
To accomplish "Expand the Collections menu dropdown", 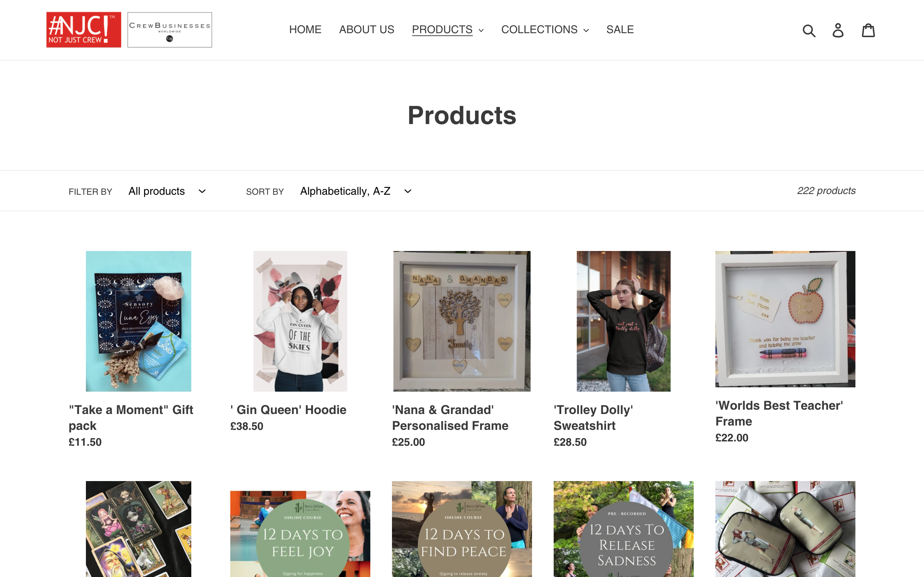I will [545, 30].
